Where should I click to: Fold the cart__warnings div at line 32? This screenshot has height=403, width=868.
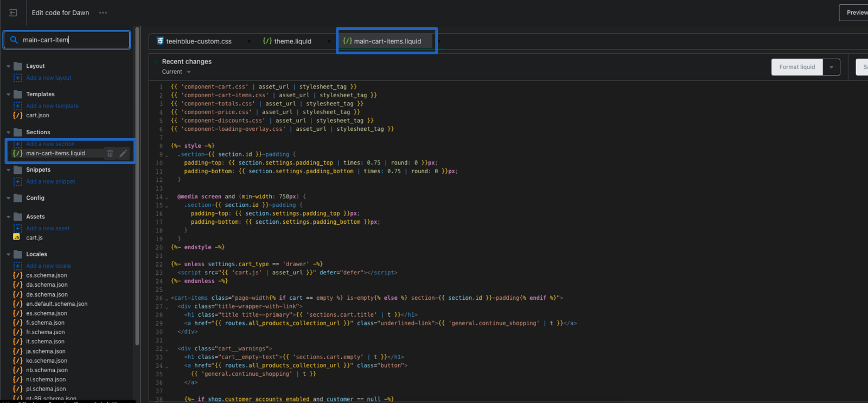(167, 350)
